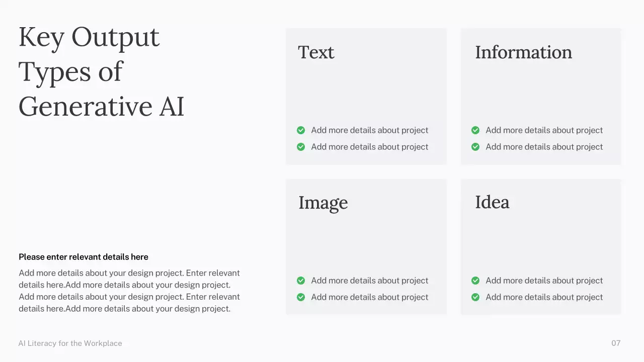Click the first green checkmark in Text card

(301, 130)
